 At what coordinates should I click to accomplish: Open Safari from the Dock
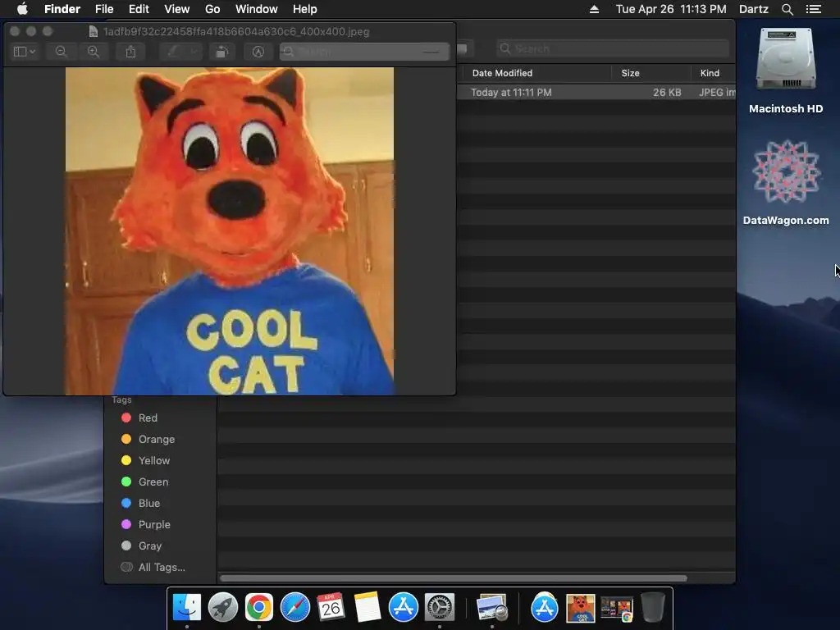pos(295,607)
